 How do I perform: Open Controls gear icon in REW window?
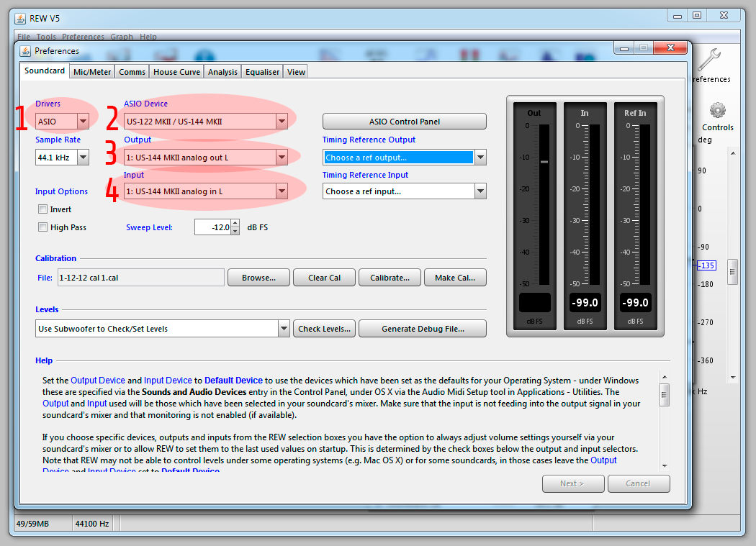coord(717,110)
